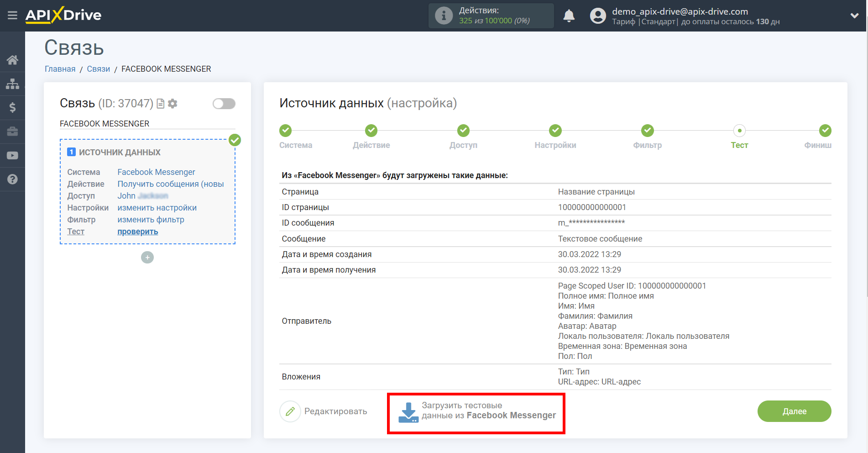Open the Facebook Messenger system link
Viewport: 868px width, 453px height.
click(x=156, y=172)
